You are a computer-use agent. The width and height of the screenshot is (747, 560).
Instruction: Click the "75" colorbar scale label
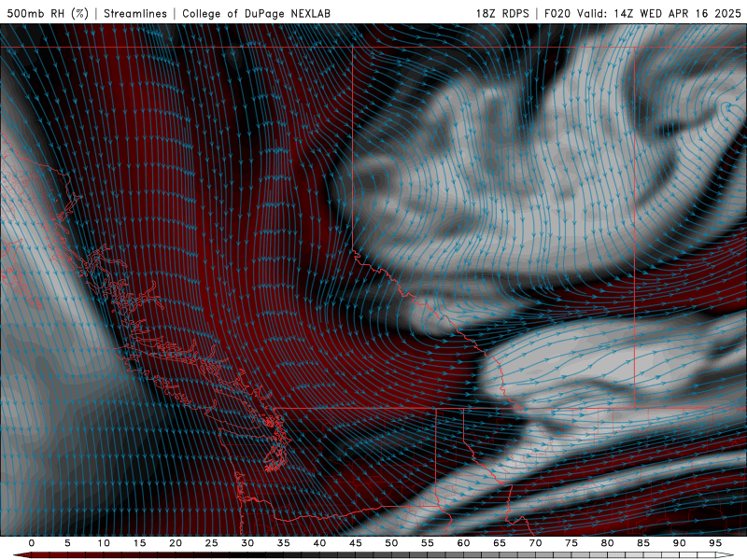pyautogui.click(x=571, y=543)
